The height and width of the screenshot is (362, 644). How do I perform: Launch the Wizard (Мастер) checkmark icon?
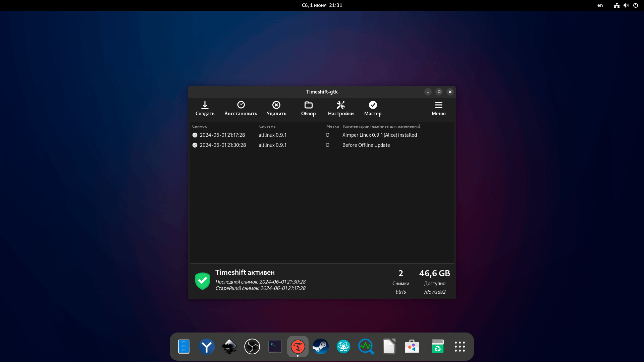click(x=373, y=105)
